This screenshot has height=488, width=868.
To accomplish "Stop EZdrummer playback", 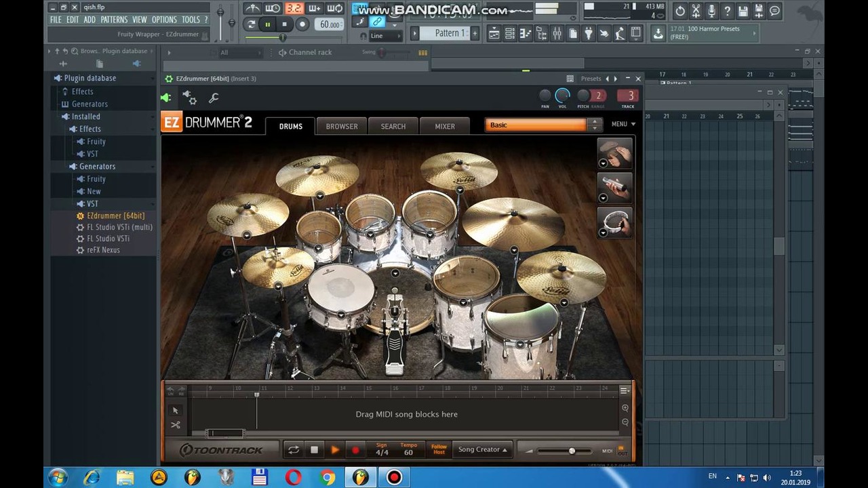I will [314, 449].
